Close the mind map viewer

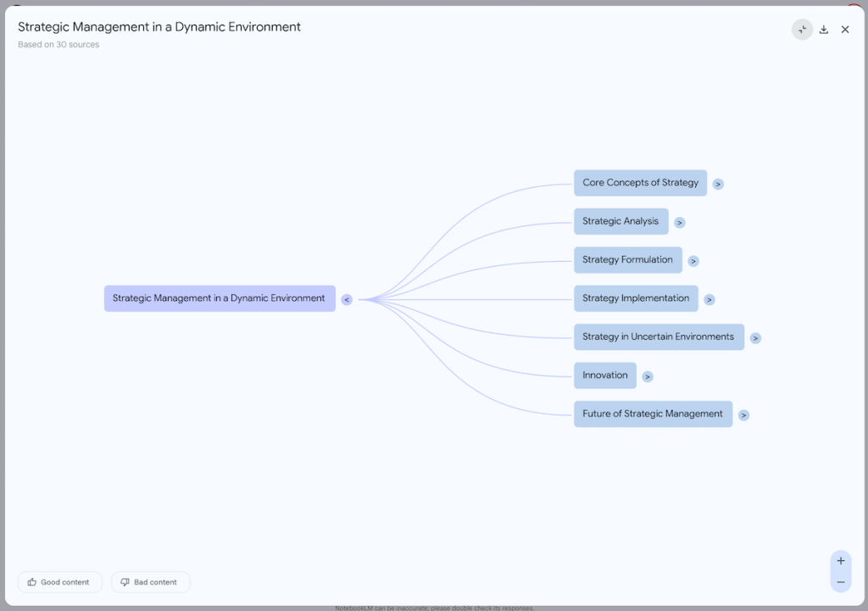(845, 30)
